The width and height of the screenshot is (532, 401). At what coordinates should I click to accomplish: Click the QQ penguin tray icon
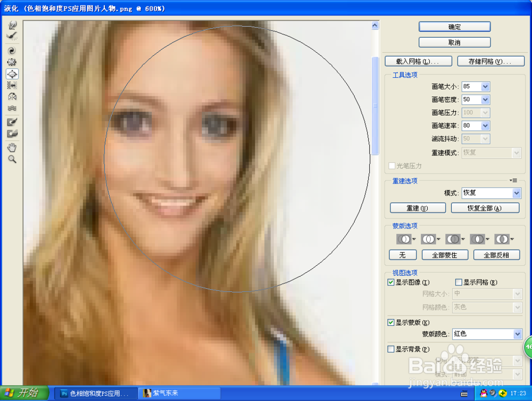click(484, 393)
